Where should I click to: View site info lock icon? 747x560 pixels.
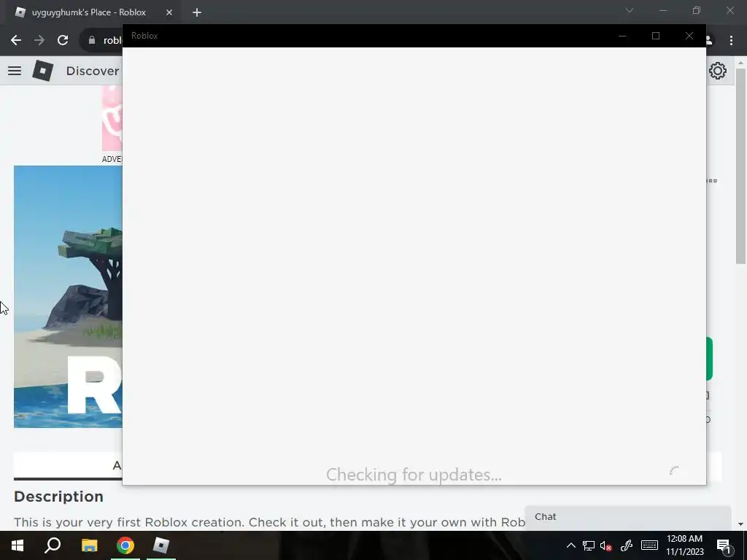coord(92,41)
